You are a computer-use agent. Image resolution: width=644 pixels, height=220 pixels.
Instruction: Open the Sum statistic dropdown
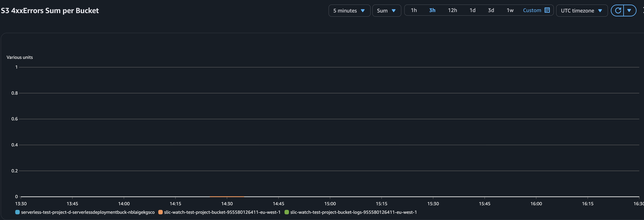(387, 11)
